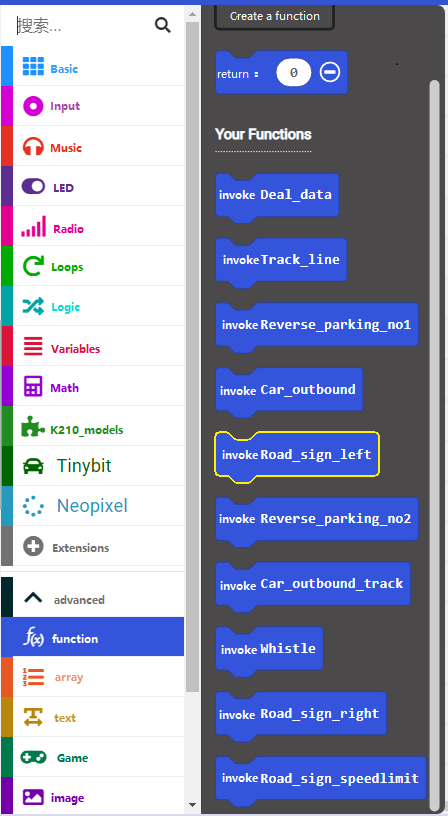Select the invoke Reverse_parking_no1 block
This screenshot has height=816, width=448.
316,325
